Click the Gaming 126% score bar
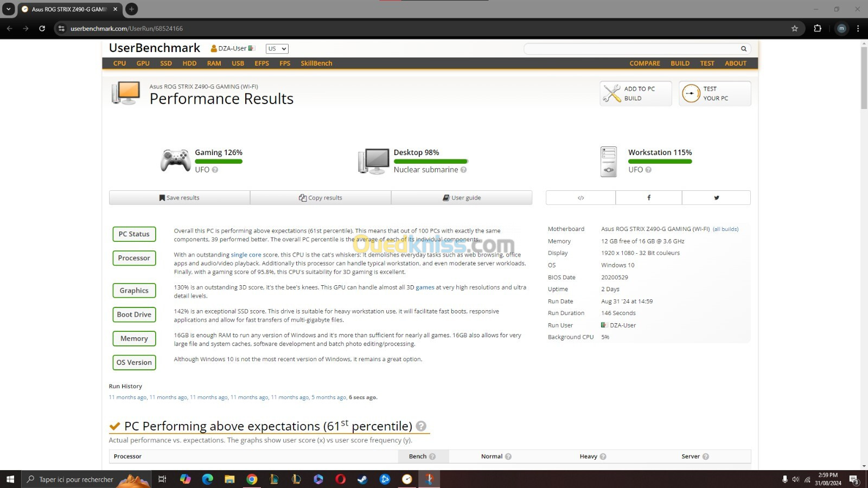 coord(219,161)
